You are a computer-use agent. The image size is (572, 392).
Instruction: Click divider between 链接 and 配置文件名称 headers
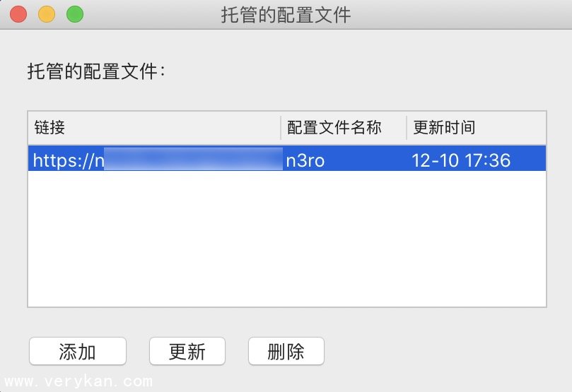(x=281, y=128)
